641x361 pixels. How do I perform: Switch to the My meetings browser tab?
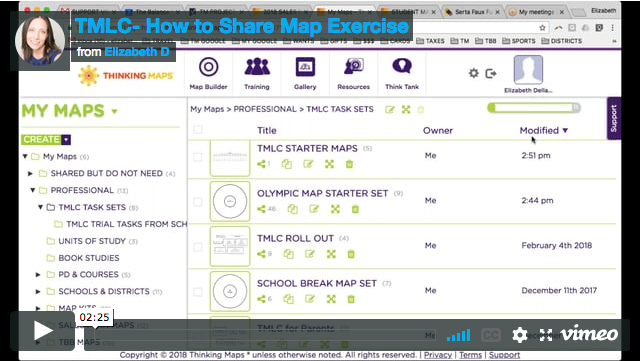536,12
